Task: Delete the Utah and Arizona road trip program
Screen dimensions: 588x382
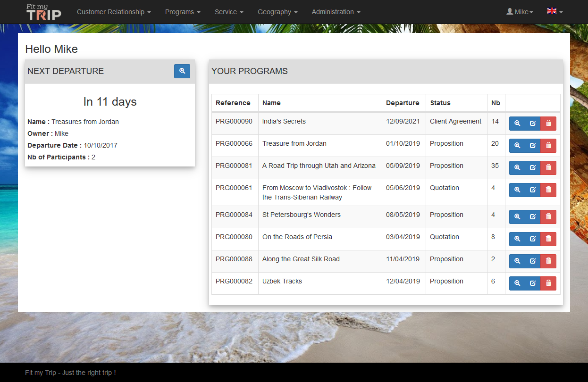Action: click(x=548, y=168)
